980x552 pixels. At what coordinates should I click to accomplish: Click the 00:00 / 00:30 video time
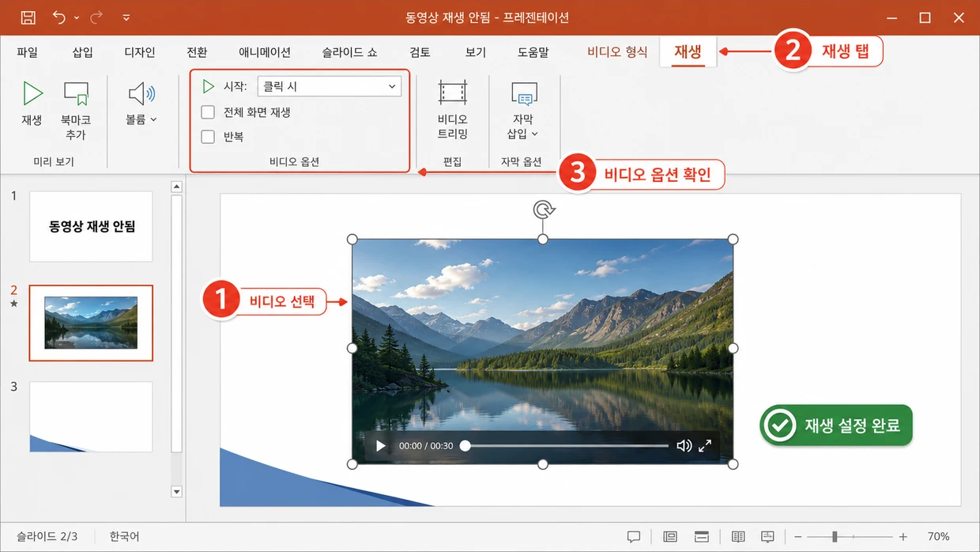tap(426, 446)
